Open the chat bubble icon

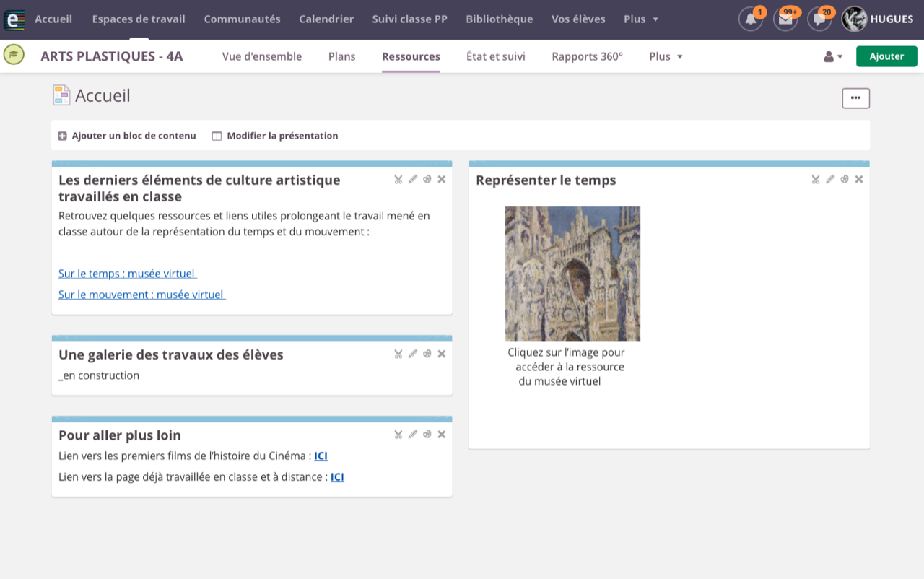[x=819, y=19]
